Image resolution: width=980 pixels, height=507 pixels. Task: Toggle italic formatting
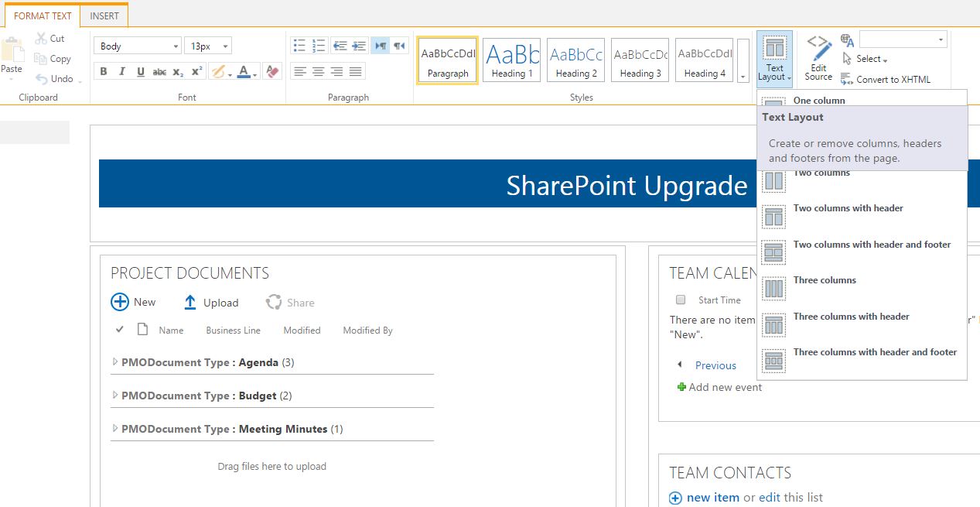(122, 72)
